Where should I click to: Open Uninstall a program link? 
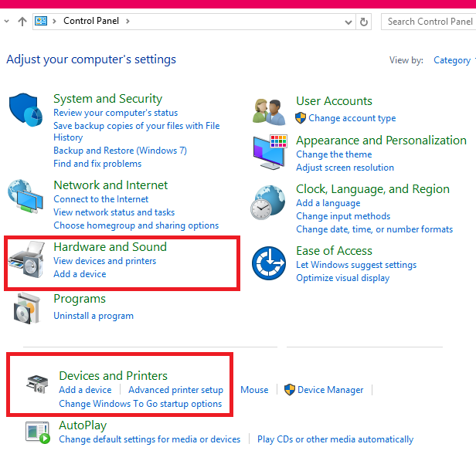point(93,316)
